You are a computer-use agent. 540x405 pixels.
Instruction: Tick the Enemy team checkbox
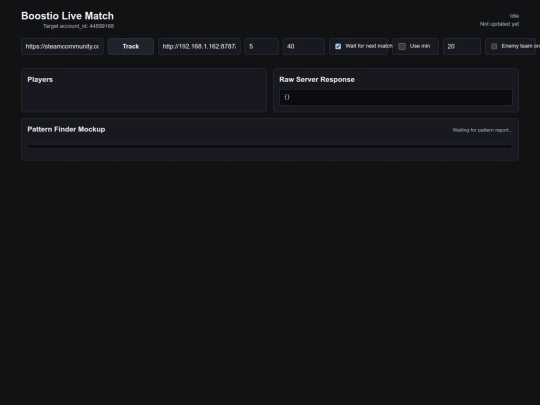tap(494, 46)
